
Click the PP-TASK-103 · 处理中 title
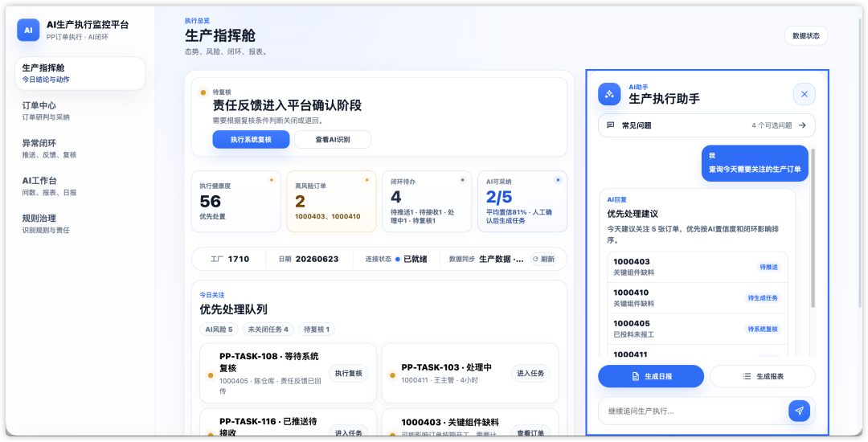pos(447,367)
